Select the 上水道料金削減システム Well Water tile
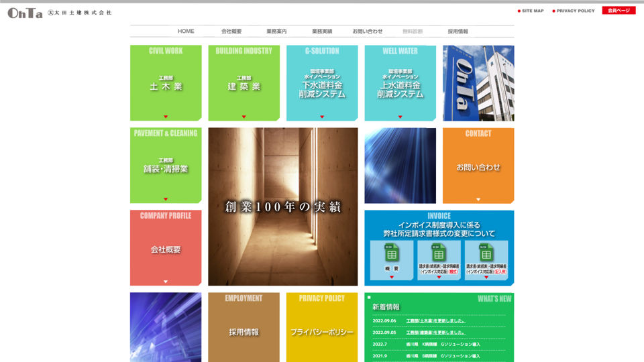Screen dimensions: 644x362 point(400,83)
